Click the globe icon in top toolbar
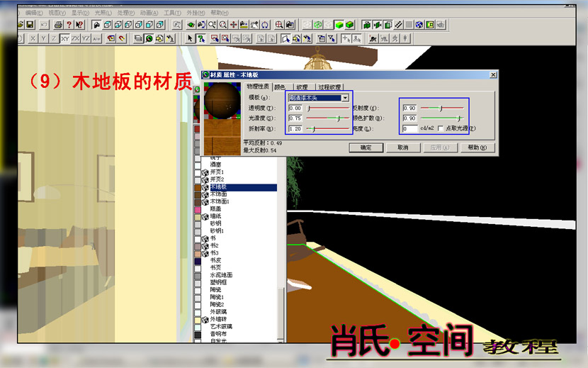The image size is (588, 368). click(419, 25)
